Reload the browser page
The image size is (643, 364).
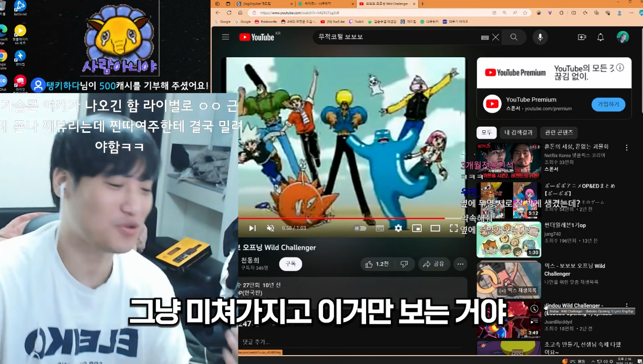pos(229,13)
